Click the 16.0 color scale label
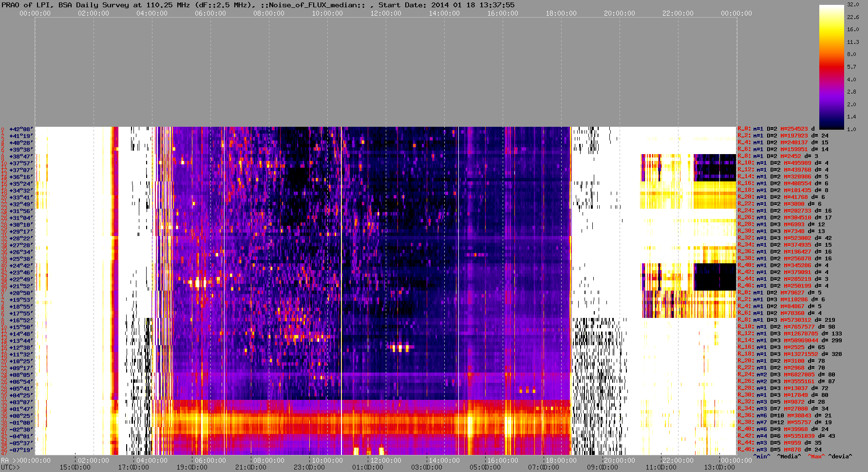This screenshot has height=472, width=868. pyautogui.click(x=853, y=29)
